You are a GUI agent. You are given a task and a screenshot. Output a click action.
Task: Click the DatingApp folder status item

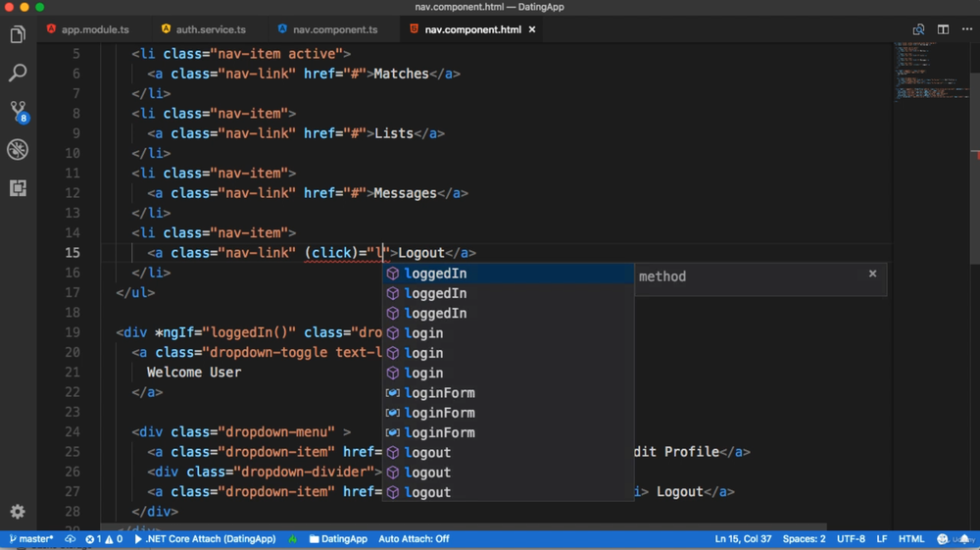pyautogui.click(x=338, y=539)
